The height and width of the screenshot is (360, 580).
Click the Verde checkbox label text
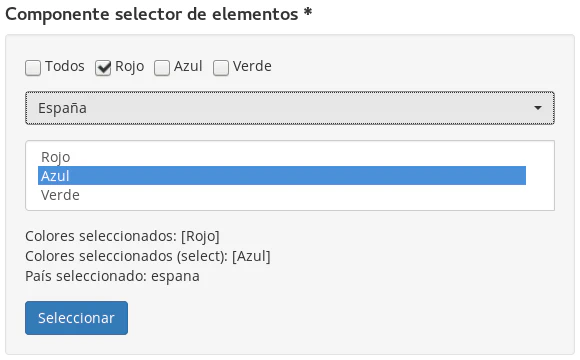(252, 66)
